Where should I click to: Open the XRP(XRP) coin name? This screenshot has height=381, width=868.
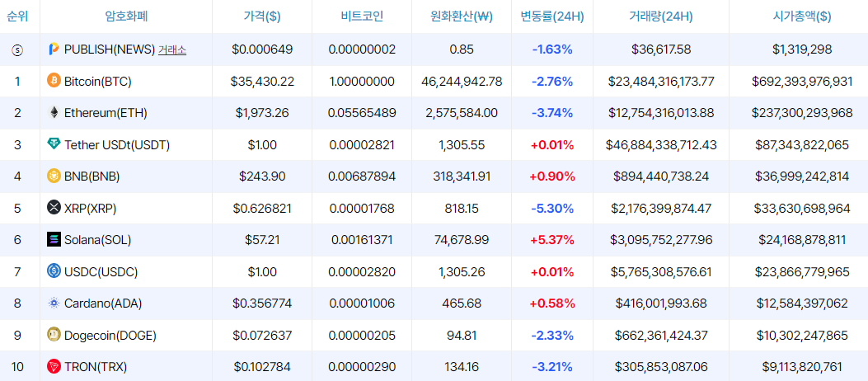click(90, 208)
